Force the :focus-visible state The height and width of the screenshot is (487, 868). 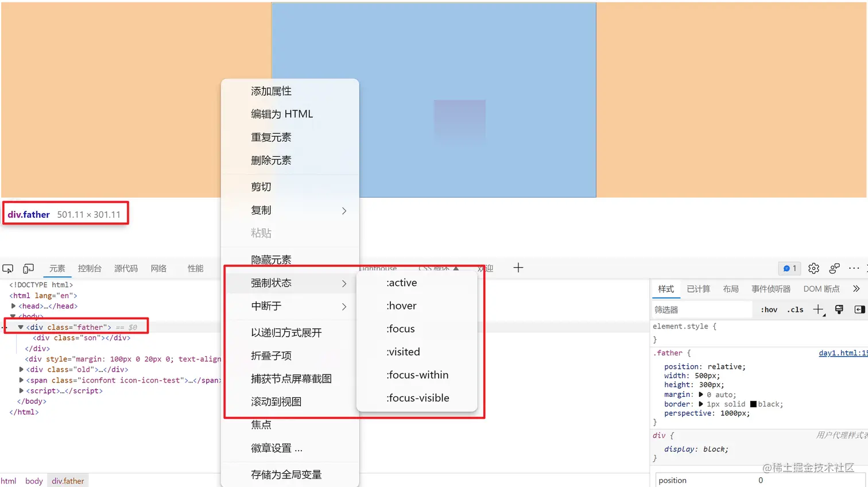coord(417,397)
